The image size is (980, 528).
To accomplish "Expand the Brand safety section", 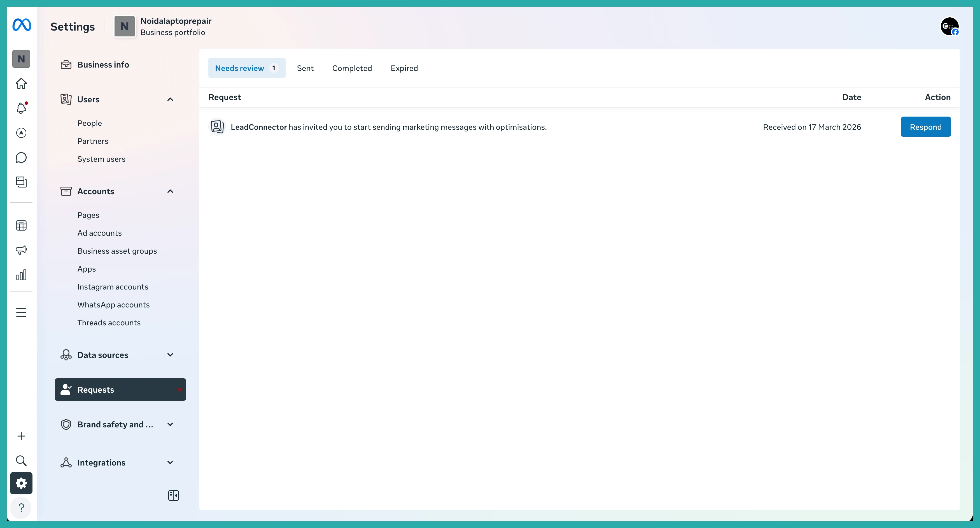I will (170, 425).
